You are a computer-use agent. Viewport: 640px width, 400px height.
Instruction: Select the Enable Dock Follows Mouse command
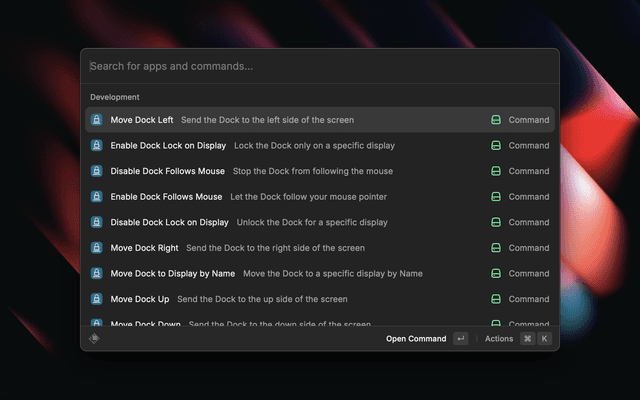[x=166, y=197]
